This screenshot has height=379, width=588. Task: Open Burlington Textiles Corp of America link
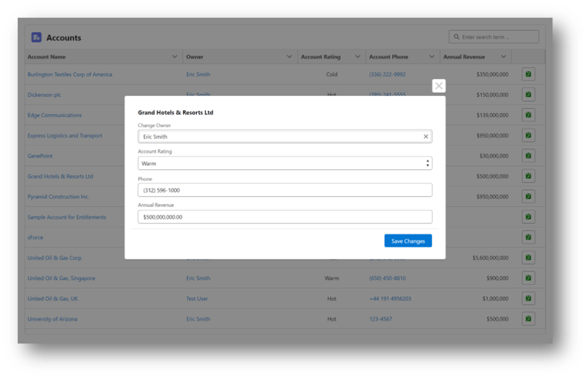70,74
